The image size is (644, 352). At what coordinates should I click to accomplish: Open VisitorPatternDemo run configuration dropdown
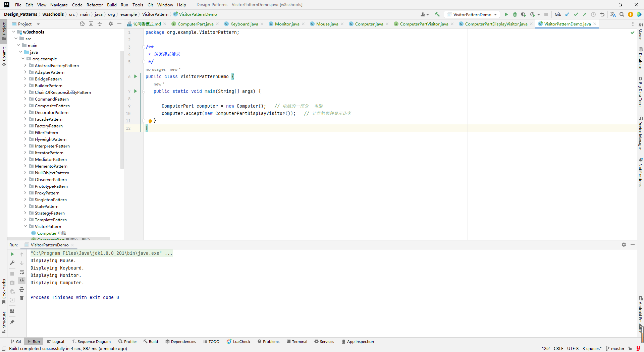472,14
